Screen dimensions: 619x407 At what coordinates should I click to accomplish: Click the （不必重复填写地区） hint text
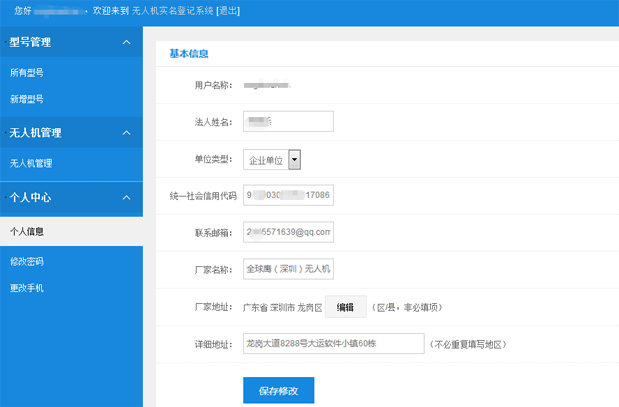pyautogui.click(x=468, y=344)
